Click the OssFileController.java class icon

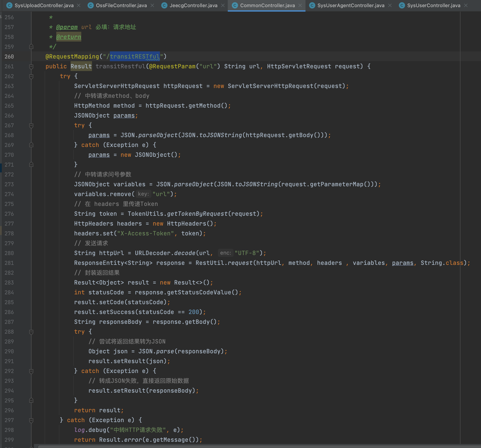point(90,5)
